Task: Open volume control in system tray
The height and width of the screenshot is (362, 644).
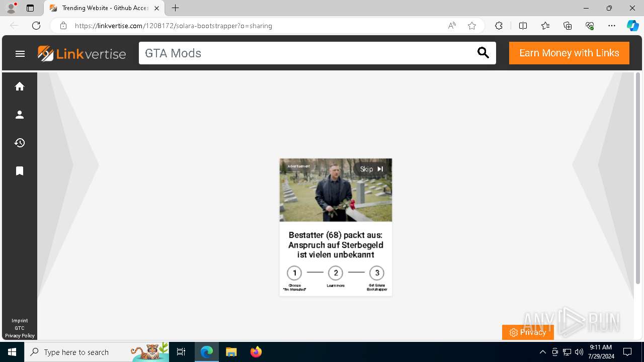Action: [x=579, y=352]
